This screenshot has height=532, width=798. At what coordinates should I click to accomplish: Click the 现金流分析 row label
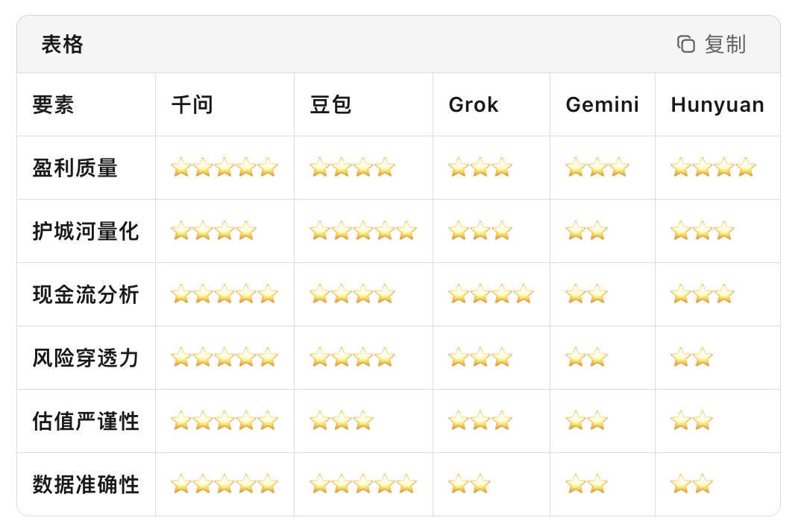click(x=86, y=295)
